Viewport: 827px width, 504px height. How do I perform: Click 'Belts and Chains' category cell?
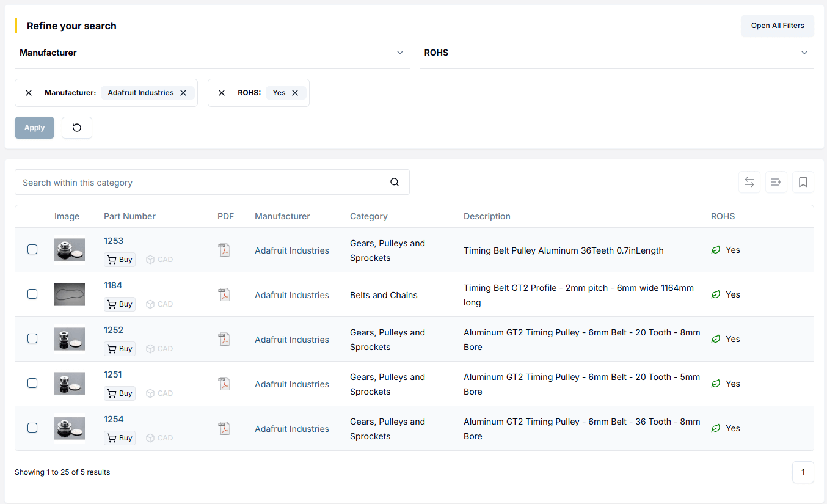point(384,295)
